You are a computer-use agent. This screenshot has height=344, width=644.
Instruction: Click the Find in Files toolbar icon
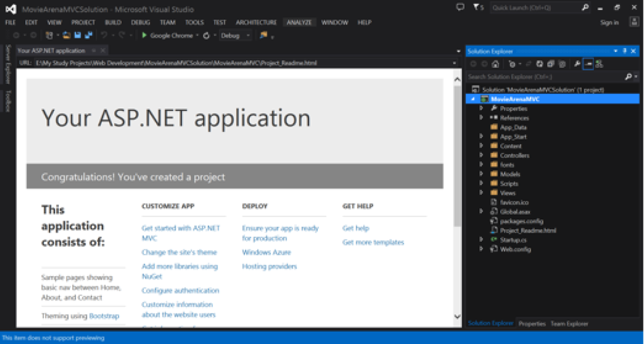click(x=263, y=36)
